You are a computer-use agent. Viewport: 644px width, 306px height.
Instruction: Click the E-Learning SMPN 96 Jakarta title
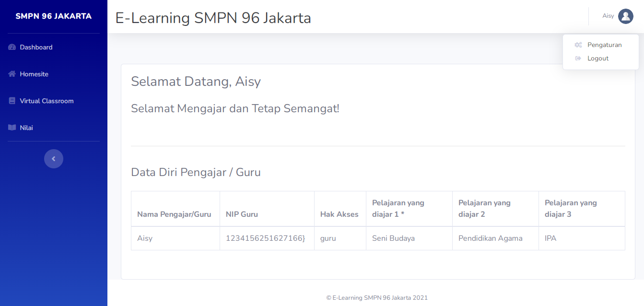coord(213,18)
